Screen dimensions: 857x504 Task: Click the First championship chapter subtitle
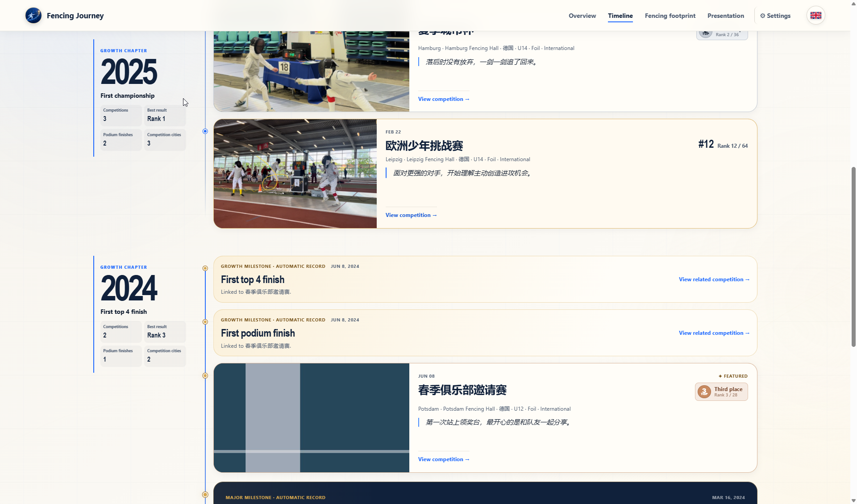point(127,96)
